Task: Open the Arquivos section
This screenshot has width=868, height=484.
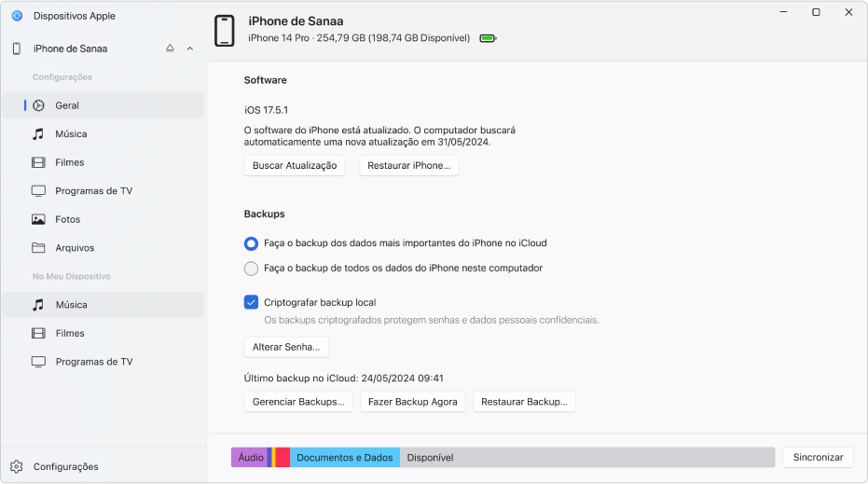Action: coord(103,247)
